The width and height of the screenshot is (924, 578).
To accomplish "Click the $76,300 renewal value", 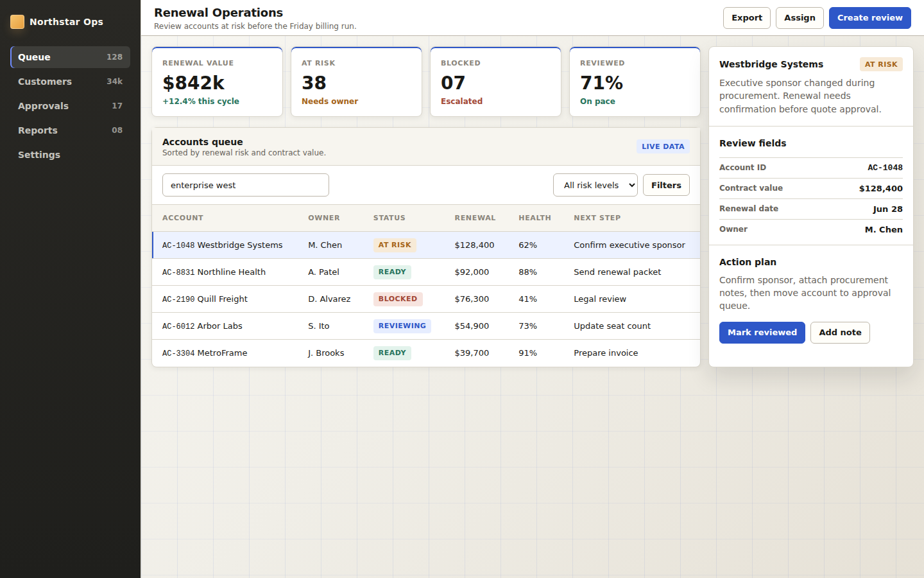I will (x=472, y=299).
